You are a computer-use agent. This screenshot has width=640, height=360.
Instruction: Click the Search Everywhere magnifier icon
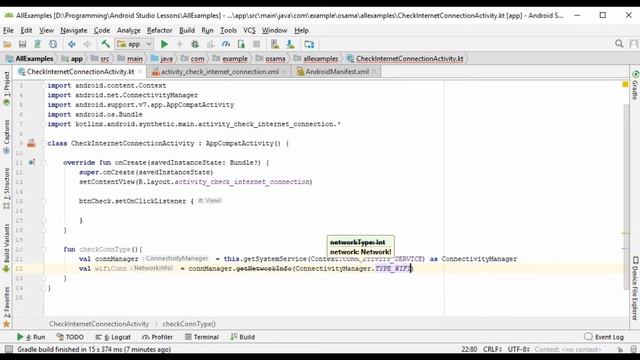pos(619,44)
